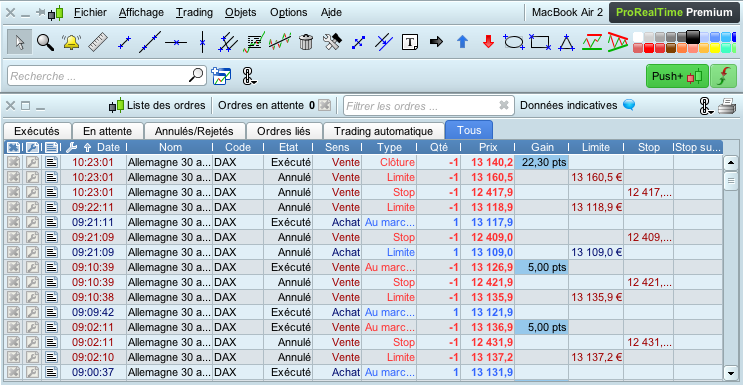Choose the ellipse drawing tool

coord(514,42)
